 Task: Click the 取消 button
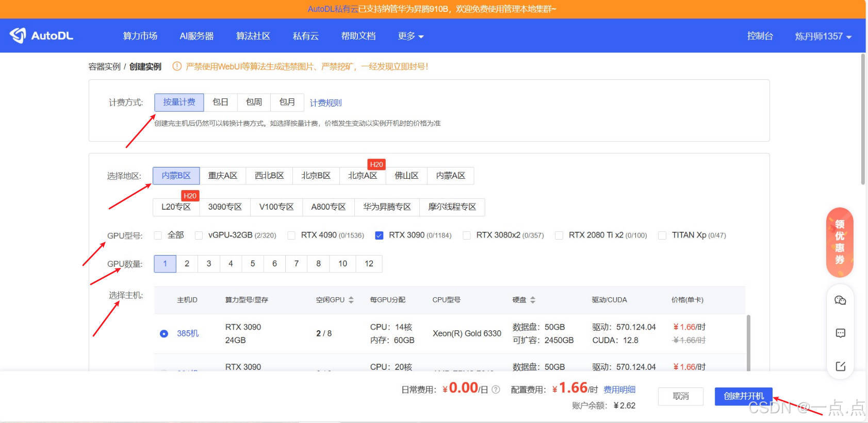pos(681,396)
